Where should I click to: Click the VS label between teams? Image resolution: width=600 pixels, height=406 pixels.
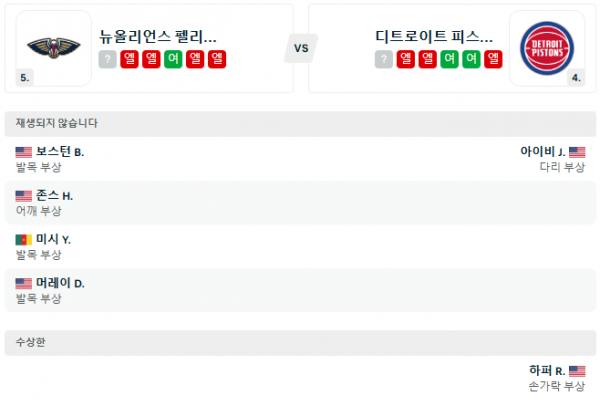point(300,47)
